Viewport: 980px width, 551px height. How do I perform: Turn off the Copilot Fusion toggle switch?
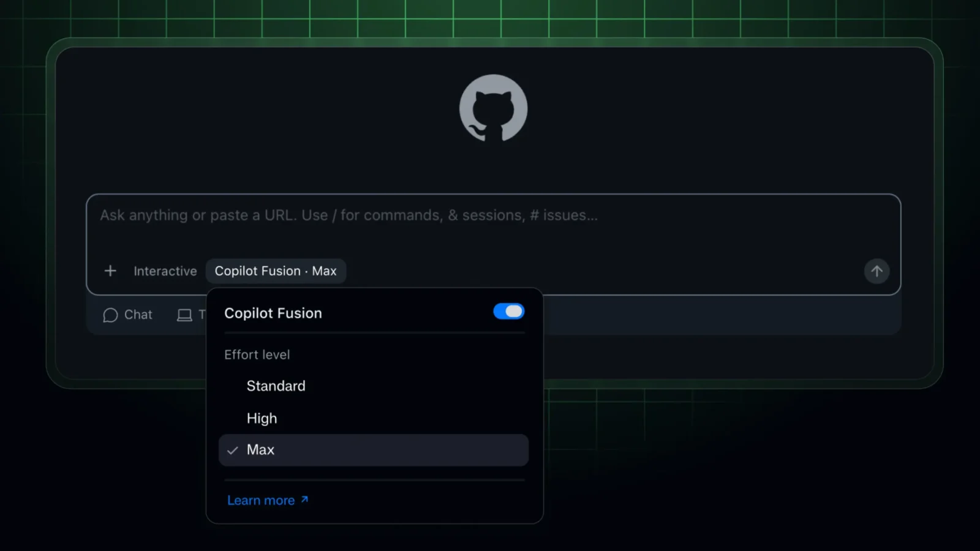(508, 312)
